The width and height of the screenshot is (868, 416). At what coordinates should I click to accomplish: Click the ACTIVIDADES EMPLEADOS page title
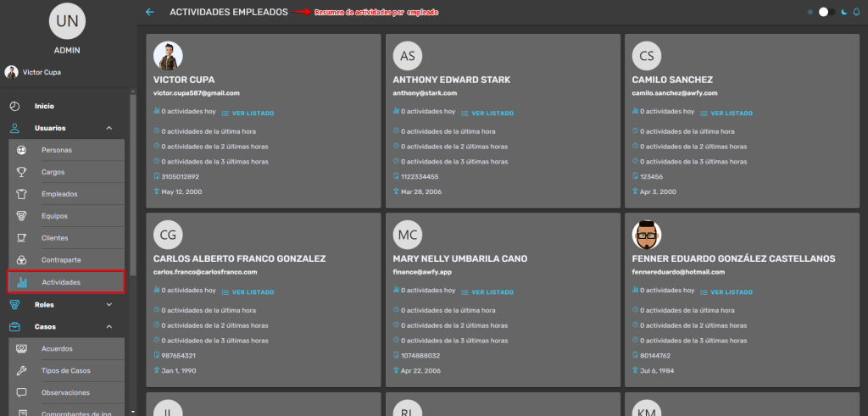click(x=229, y=12)
